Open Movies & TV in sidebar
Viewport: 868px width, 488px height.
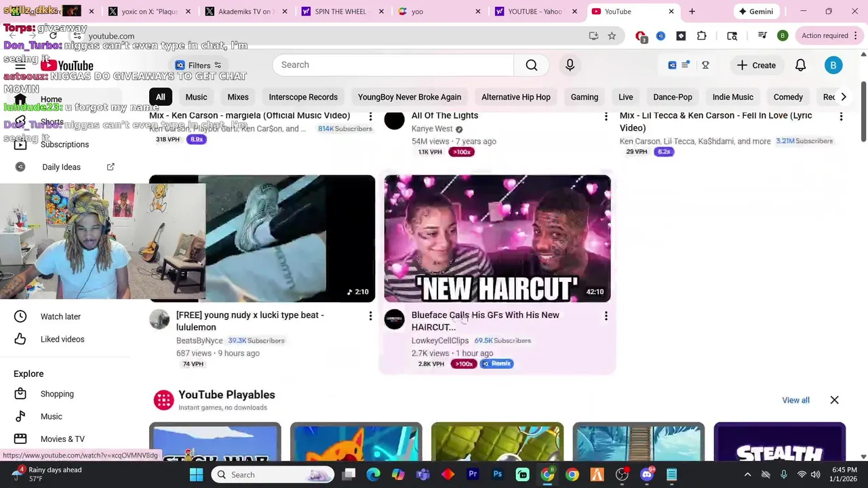coord(62,439)
